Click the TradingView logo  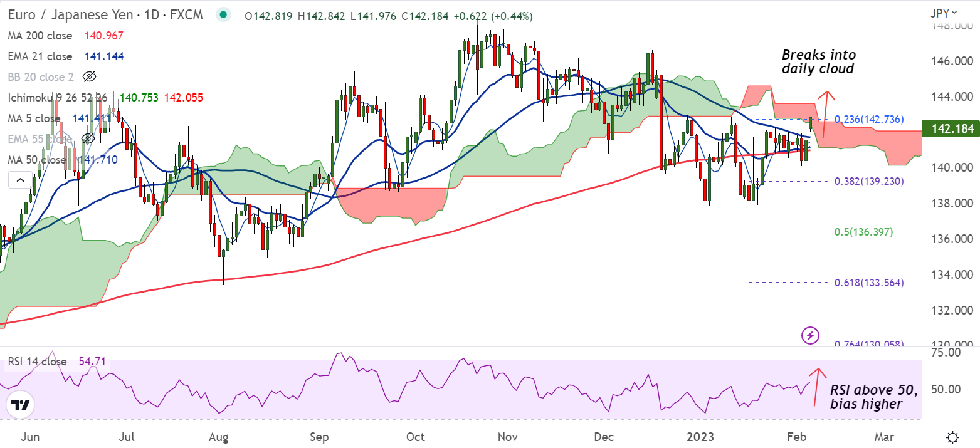point(21,405)
